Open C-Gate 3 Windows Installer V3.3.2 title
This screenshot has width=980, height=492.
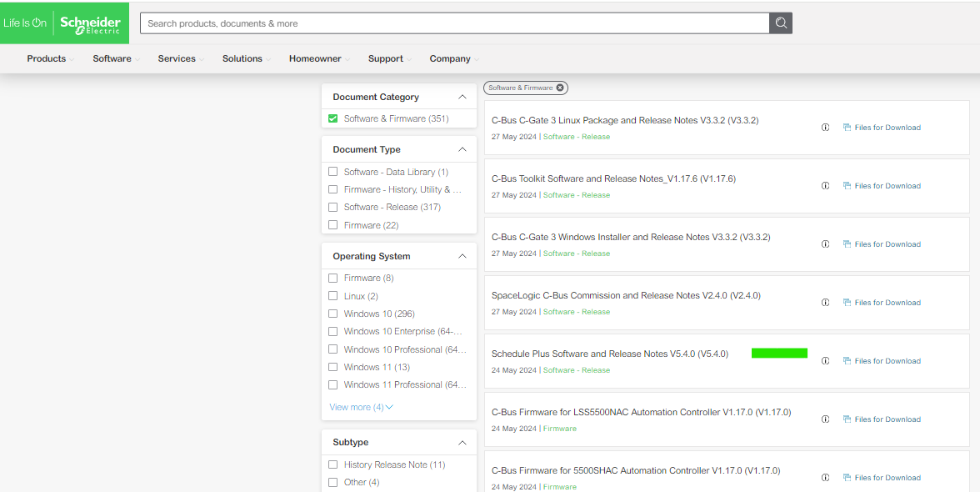[631, 237]
